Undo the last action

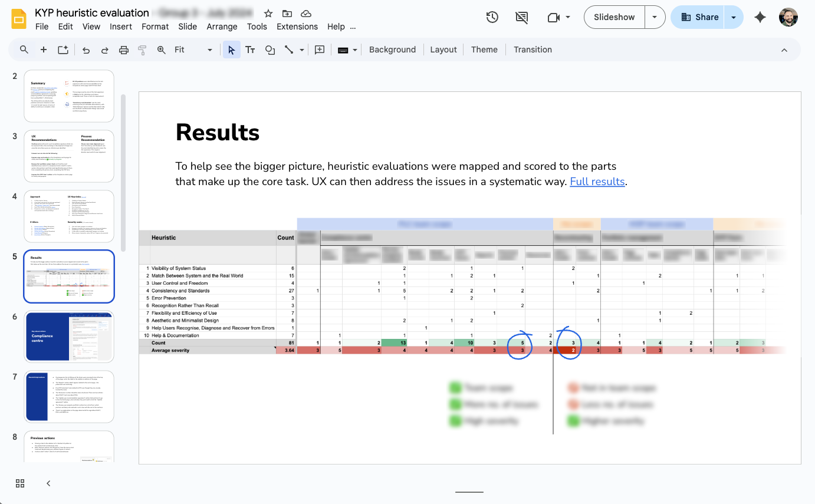pos(86,50)
